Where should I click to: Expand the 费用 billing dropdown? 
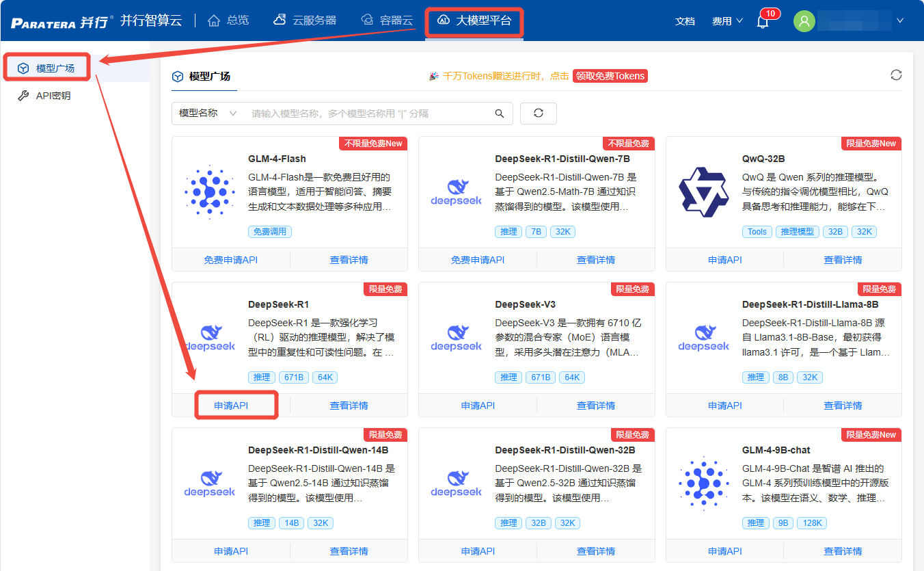[x=727, y=21]
